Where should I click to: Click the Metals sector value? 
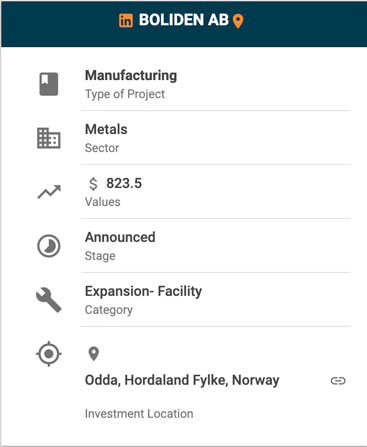106,129
